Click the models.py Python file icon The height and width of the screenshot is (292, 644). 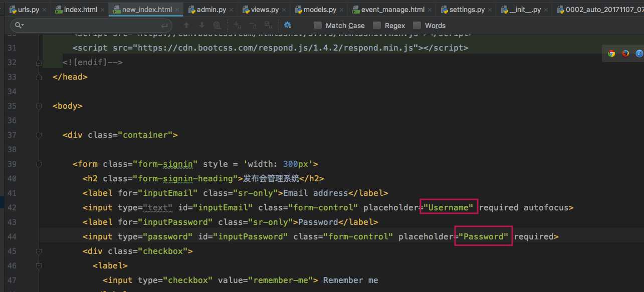299,10
